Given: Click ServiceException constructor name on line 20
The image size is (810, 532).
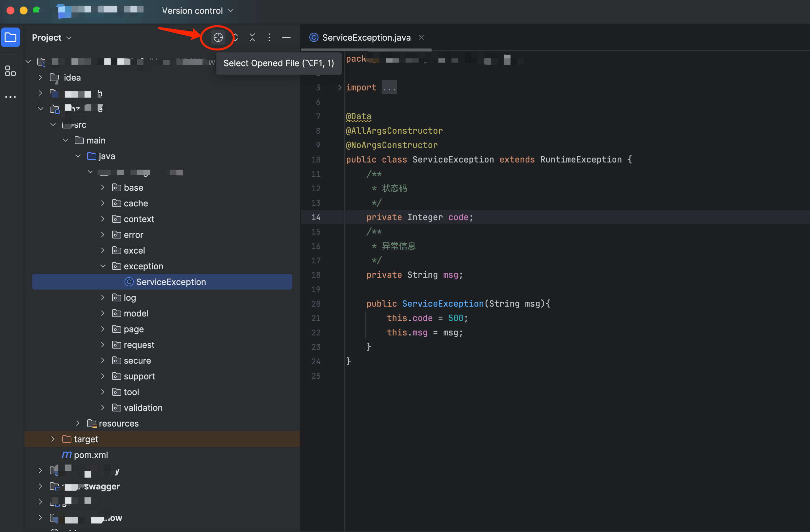Looking at the screenshot, I should [443, 304].
